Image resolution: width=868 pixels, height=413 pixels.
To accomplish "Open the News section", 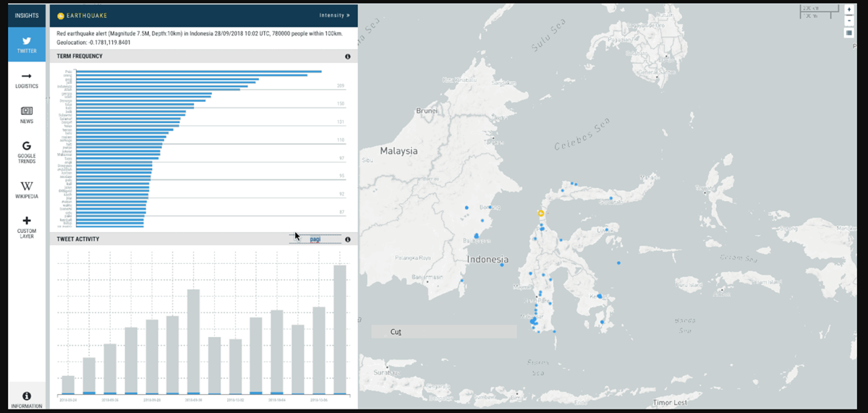I will (x=27, y=115).
